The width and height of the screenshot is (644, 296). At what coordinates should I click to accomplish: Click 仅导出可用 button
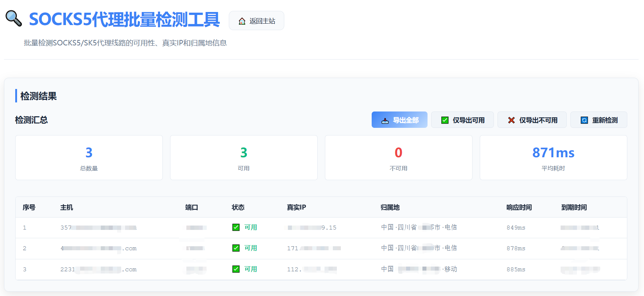[462, 120]
